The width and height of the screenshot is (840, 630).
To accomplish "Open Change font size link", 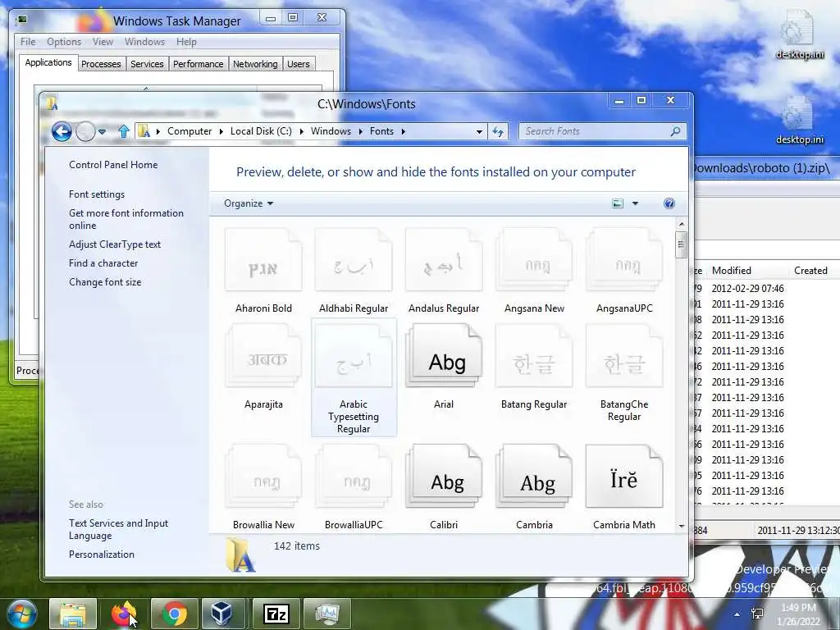I will (x=105, y=282).
